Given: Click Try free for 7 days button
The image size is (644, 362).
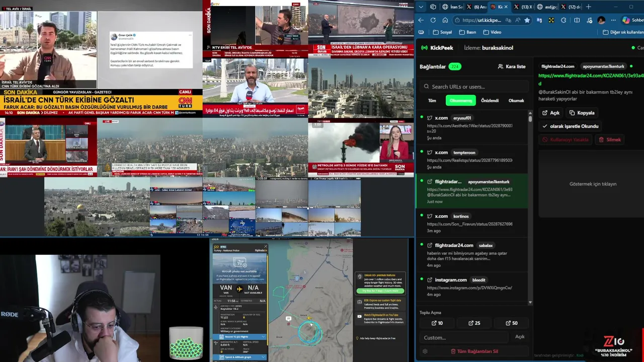Looking at the screenshot, I should (x=380, y=291).
